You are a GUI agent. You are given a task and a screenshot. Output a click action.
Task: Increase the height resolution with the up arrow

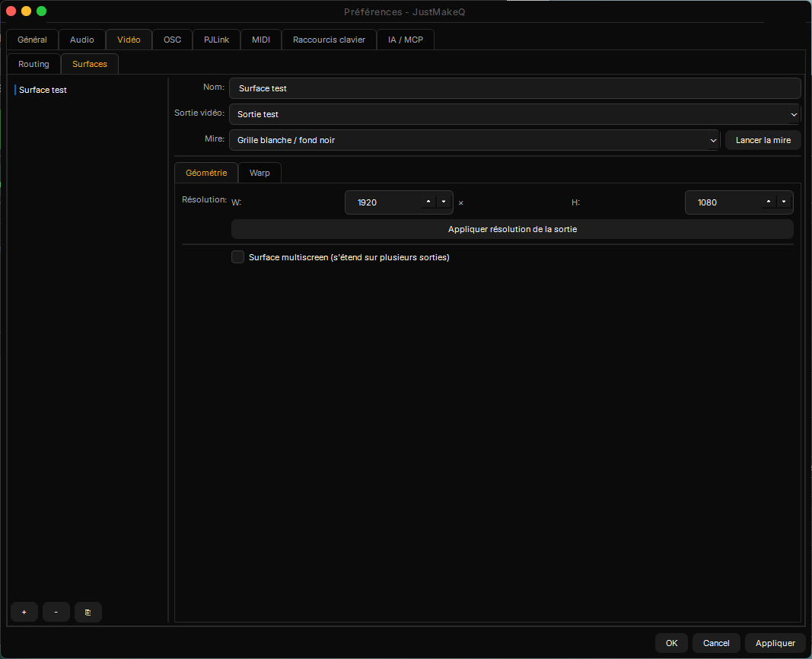(769, 202)
